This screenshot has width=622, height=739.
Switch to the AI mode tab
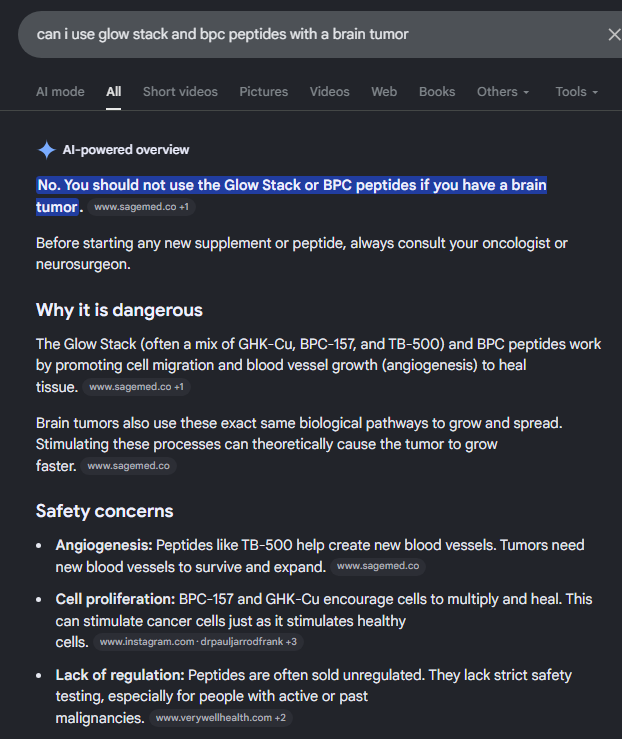click(x=60, y=91)
